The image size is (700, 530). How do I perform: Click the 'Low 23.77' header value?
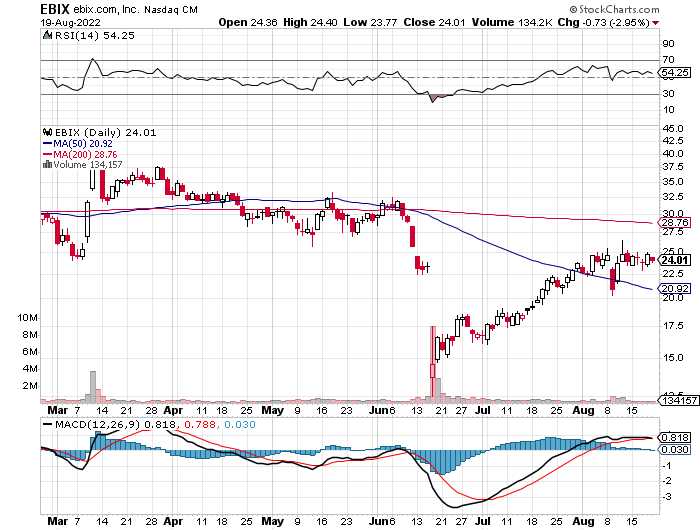tap(370, 22)
